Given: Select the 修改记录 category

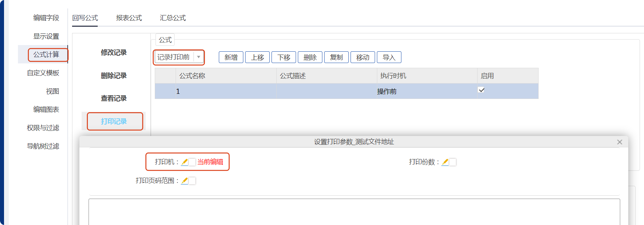Looking at the screenshot, I should tap(114, 52).
